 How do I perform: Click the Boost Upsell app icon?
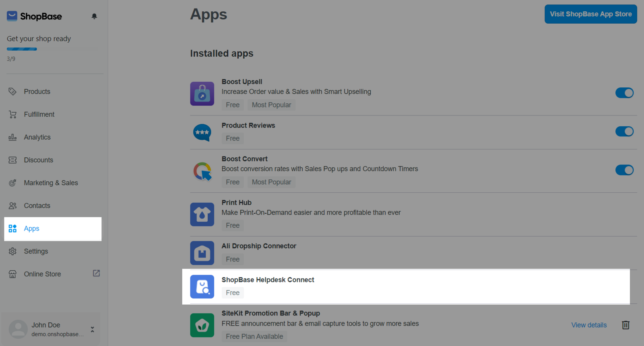click(x=202, y=94)
